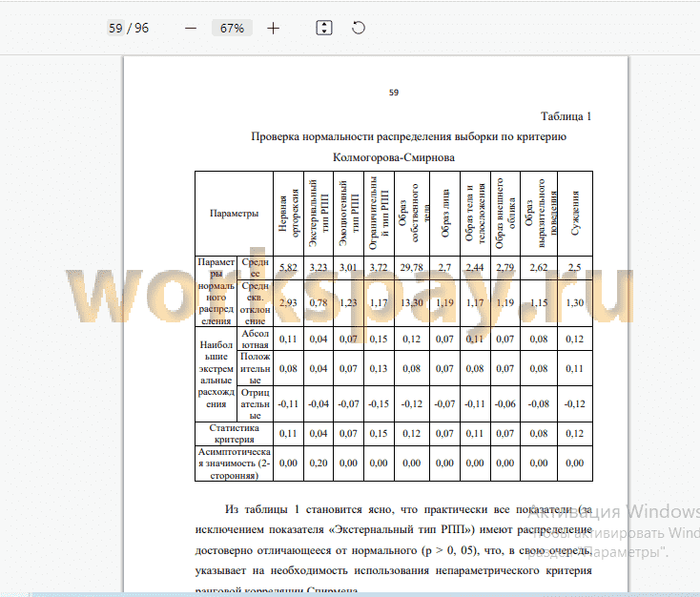Click the 67% zoom level field
700x597 pixels.
232,28
